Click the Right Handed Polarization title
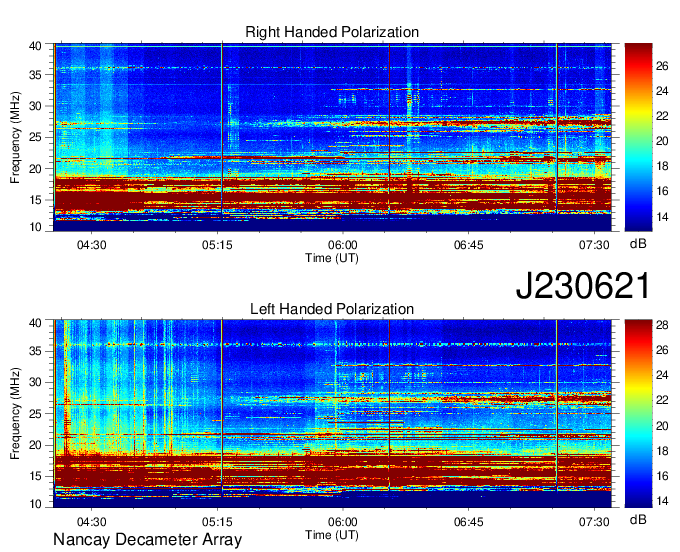680x552 pixels. click(332, 32)
